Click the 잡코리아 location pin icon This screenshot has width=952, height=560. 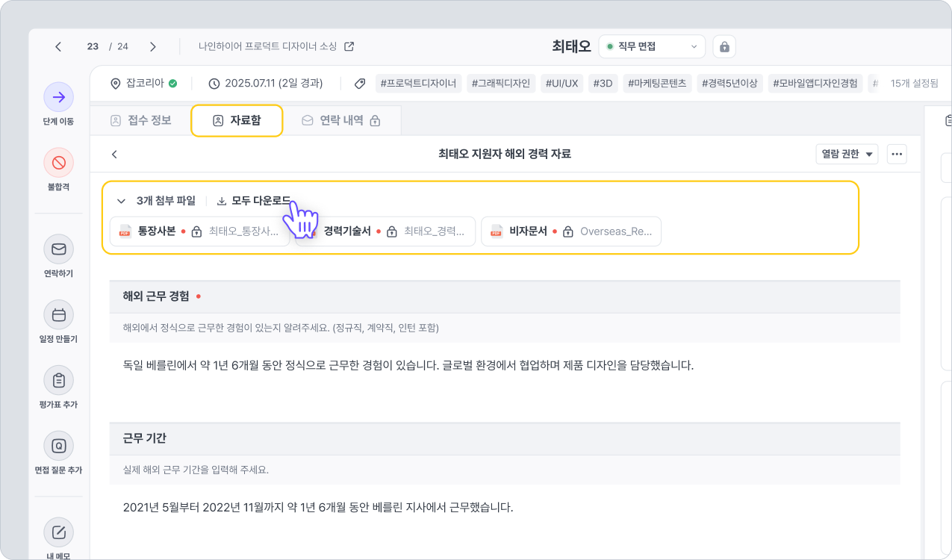click(x=115, y=84)
